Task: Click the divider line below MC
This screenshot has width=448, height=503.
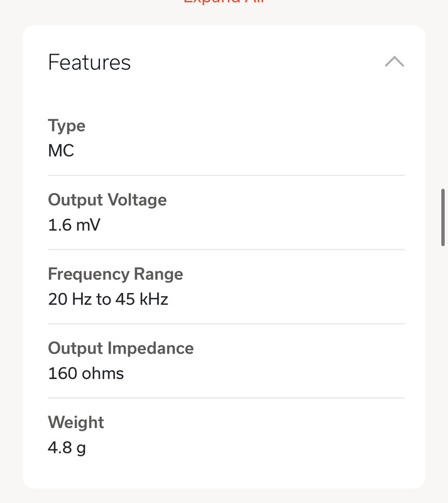Action: [x=226, y=175]
